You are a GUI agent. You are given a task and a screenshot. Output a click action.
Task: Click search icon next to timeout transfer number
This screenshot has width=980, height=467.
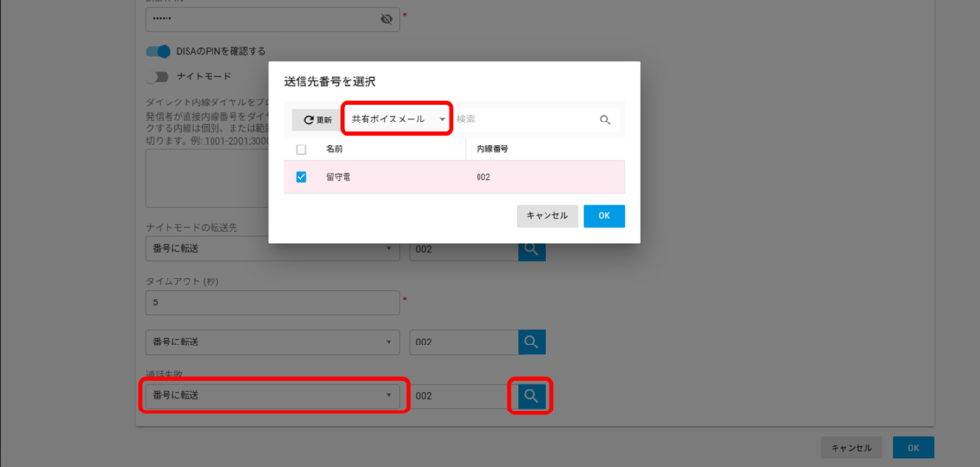click(531, 342)
